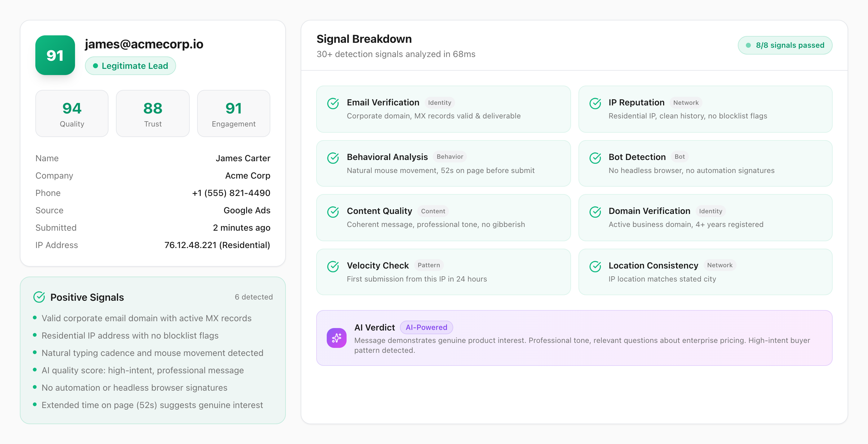Click the green 91 score badge

pos(55,55)
